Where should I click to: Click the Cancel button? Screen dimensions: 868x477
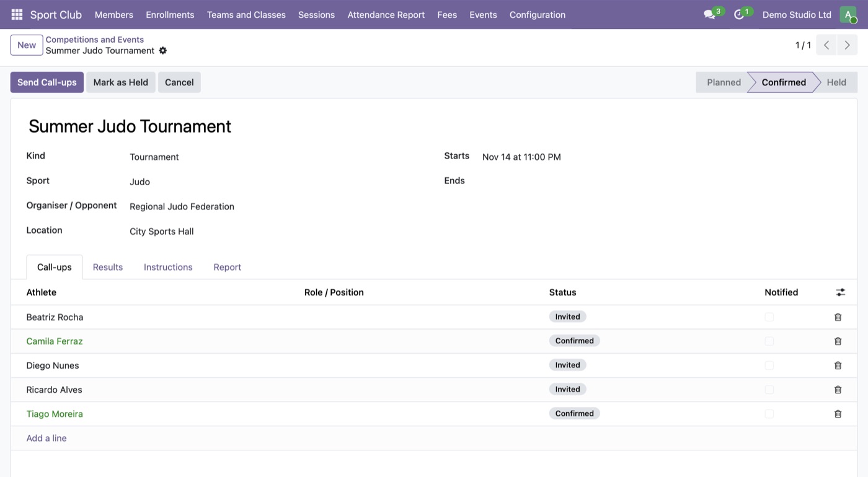click(179, 82)
